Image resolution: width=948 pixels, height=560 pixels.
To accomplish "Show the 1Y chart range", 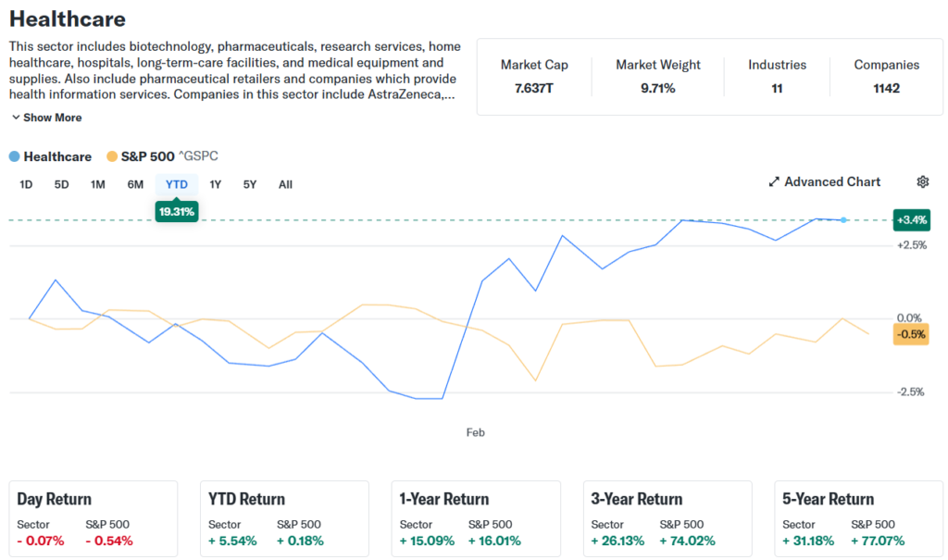I will [216, 184].
